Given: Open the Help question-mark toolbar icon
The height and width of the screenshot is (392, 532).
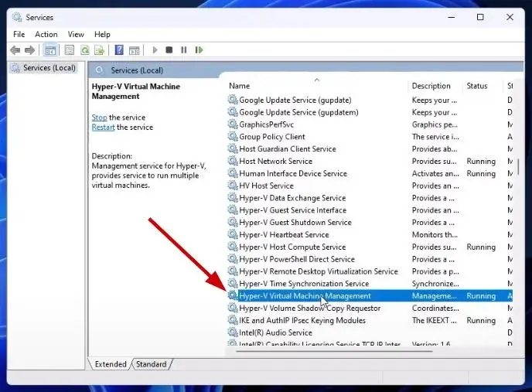Looking at the screenshot, I should (x=119, y=50).
